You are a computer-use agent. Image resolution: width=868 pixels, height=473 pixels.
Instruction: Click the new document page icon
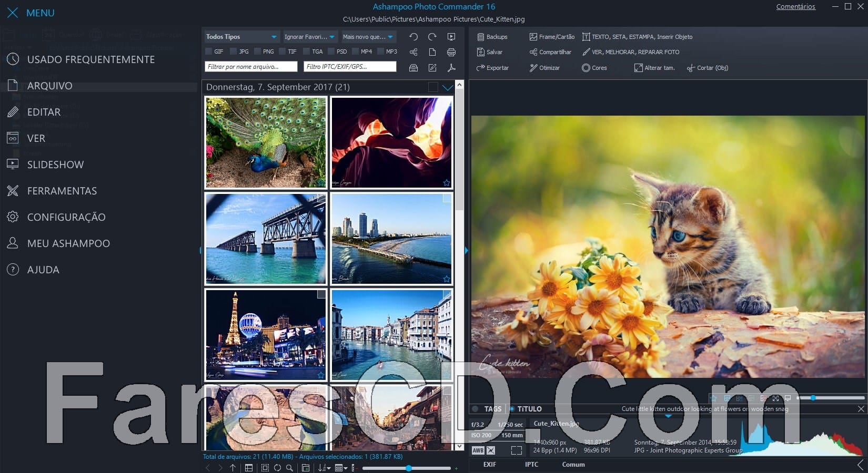pos(432,52)
